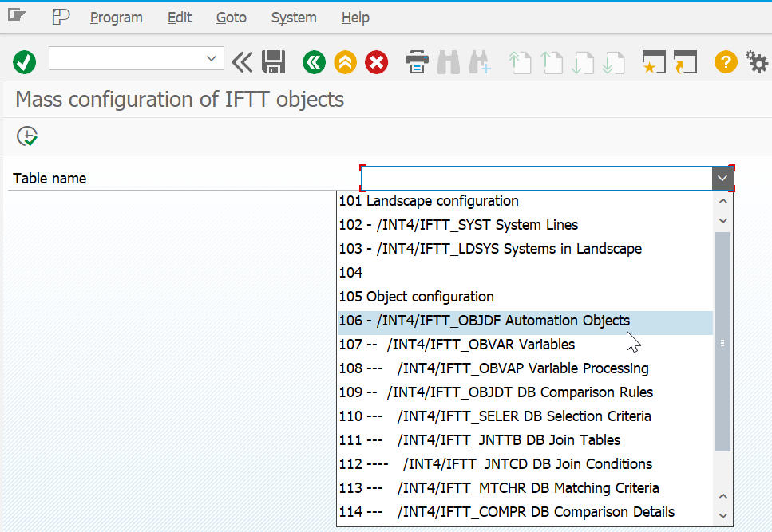Click the dropdown list vertical scrollbar thumb
This screenshot has width=772, height=532.
pos(723,341)
